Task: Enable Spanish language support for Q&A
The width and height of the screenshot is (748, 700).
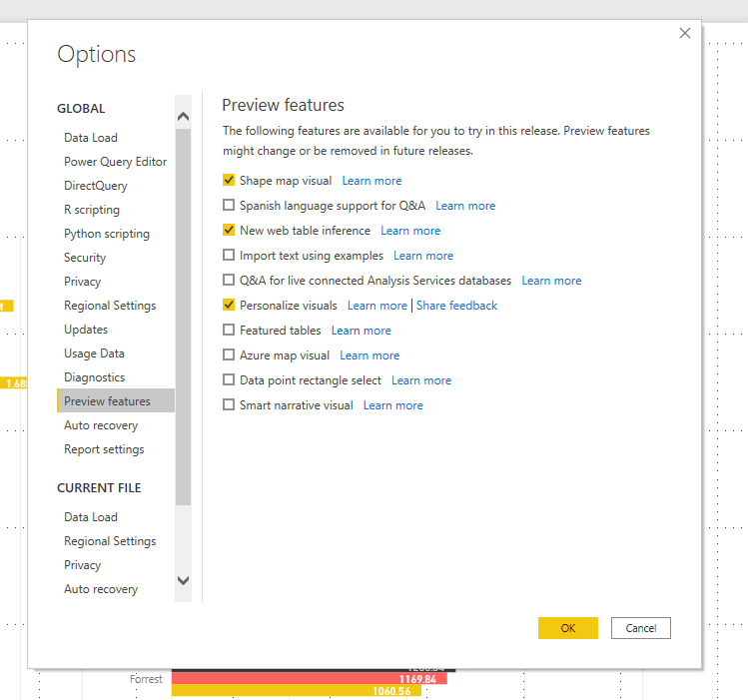Action: point(229,205)
